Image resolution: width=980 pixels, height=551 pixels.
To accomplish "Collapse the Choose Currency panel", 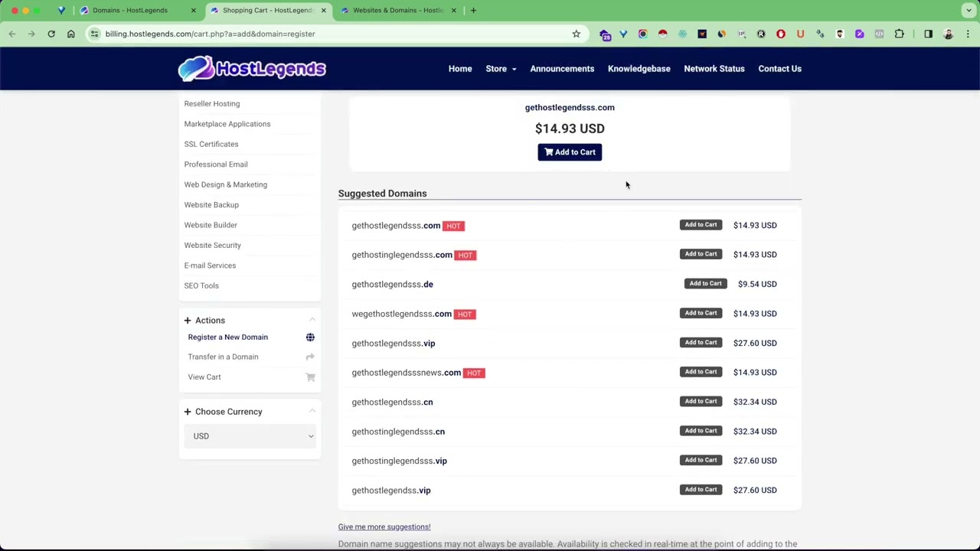I will (312, 412).
